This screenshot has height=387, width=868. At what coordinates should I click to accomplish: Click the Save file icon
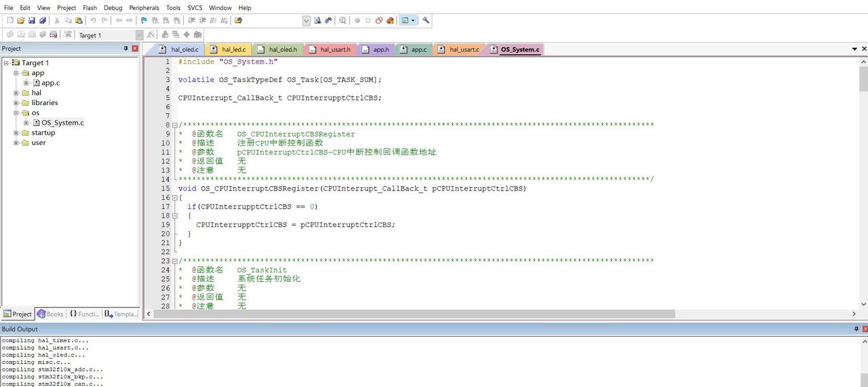32,20
